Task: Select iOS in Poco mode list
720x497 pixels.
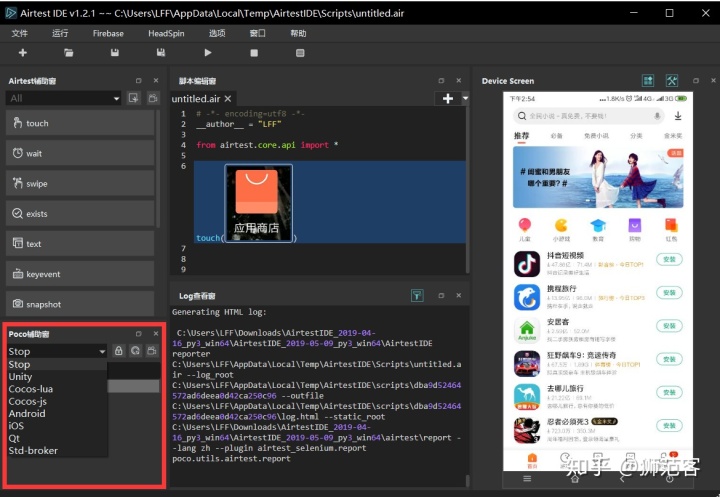Action: [56, 426]
